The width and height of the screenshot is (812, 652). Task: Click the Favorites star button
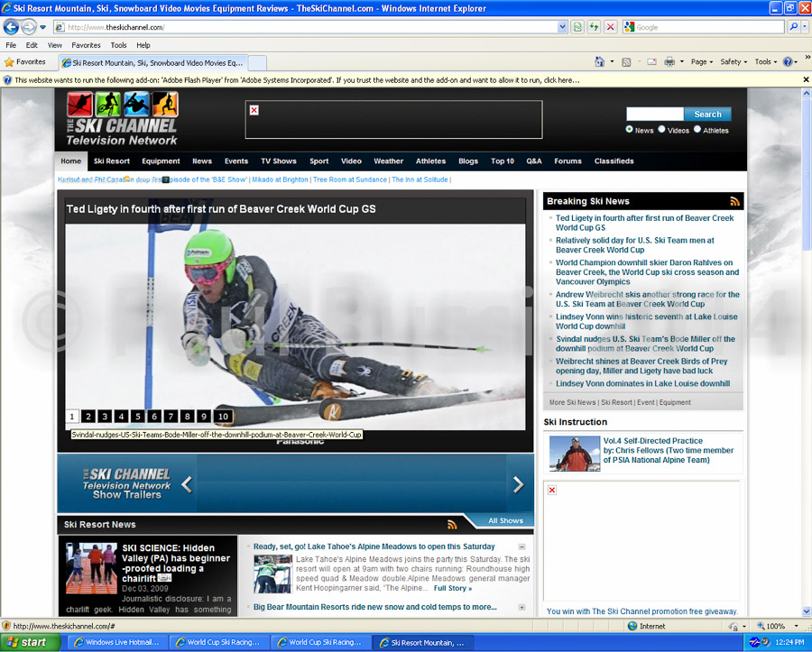(25, 62)
